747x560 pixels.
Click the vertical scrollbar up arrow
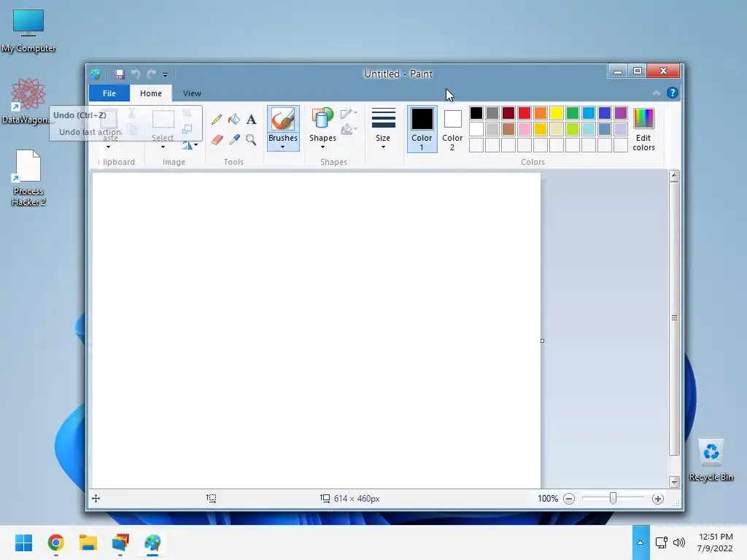[x=674, y=176]
